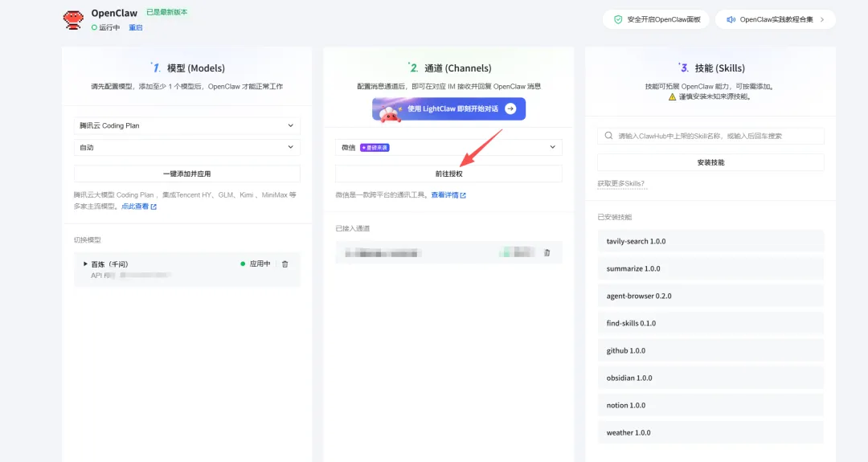Click 安全开启OpenClaw面板 button
This screenshot has height=462, width=868.
[656, 19]
